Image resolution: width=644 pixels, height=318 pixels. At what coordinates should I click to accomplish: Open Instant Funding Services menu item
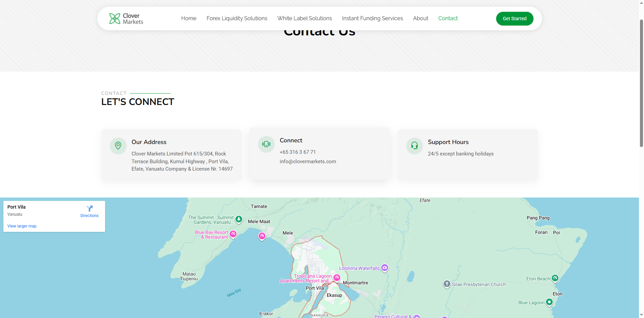pyautogui.click(x=372, y=19)
